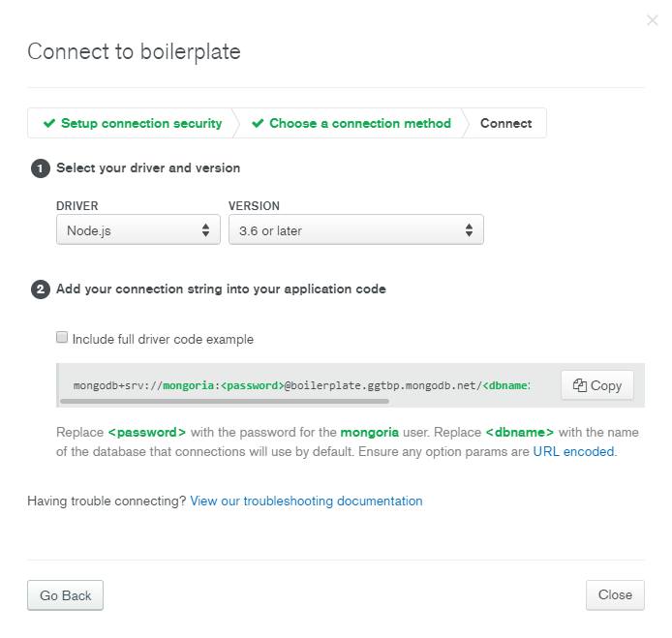Click the checkmark beside Setup connection security

[x=49, y=123]
